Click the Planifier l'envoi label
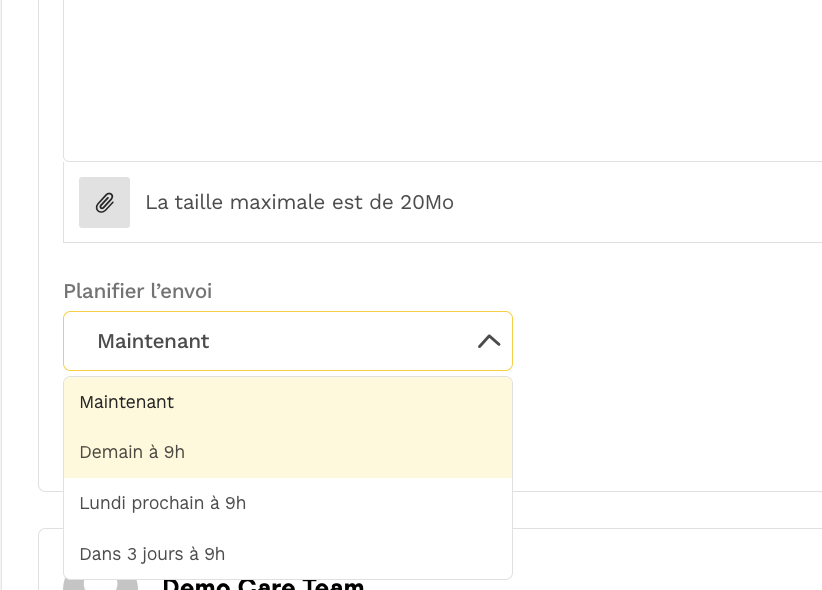 tap(138, 291)
